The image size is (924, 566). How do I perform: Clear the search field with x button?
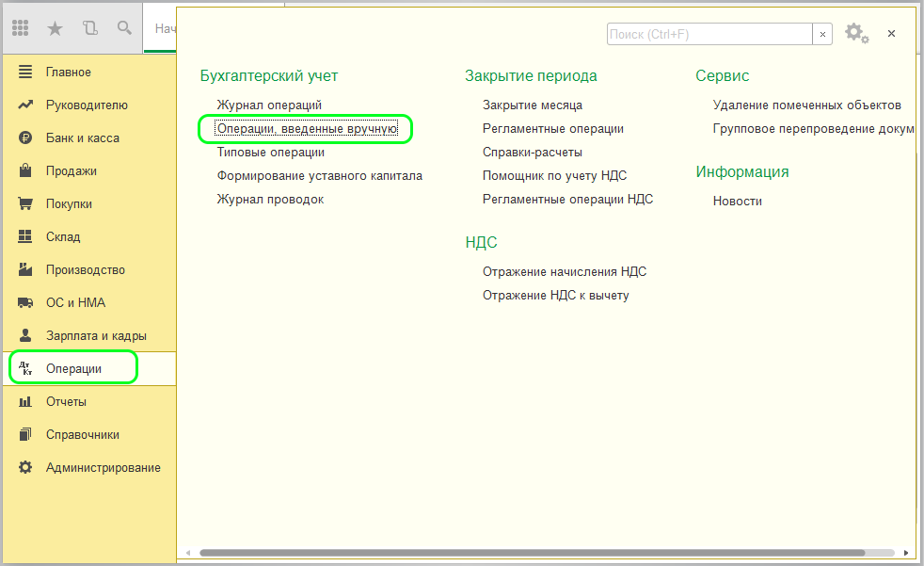pyautogui.click(x=823, y=34)
